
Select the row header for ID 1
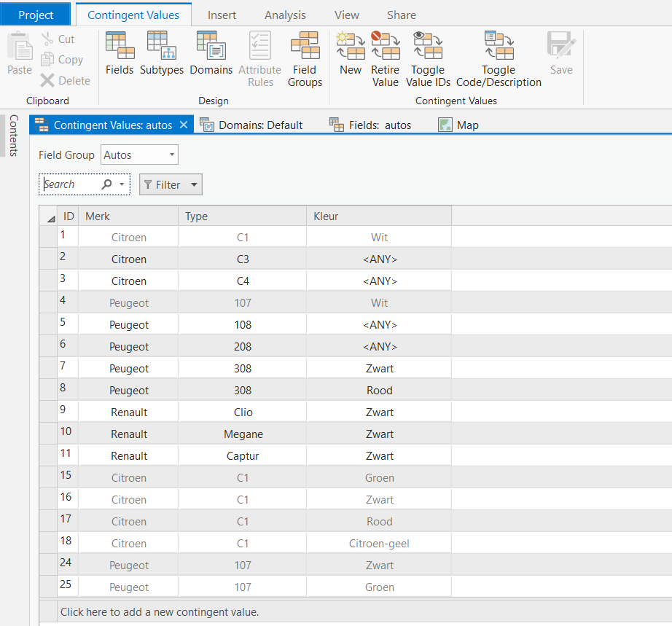click(x=48, y=237)
